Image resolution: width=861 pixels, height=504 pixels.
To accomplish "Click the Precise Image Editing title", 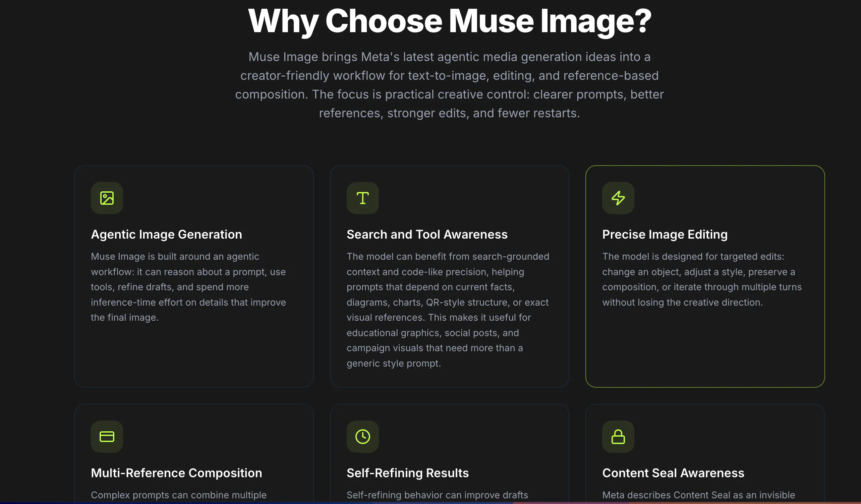I will pyautogui.click(x=665, y=235).
